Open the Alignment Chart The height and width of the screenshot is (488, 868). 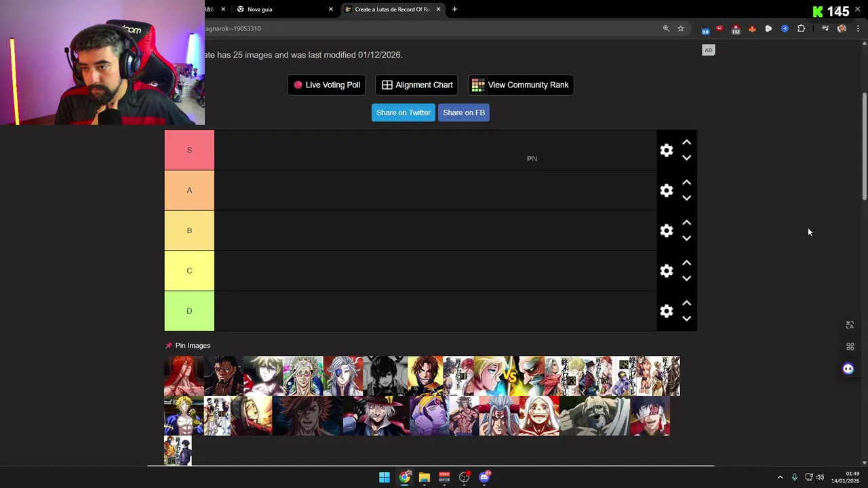click(417, 85)
